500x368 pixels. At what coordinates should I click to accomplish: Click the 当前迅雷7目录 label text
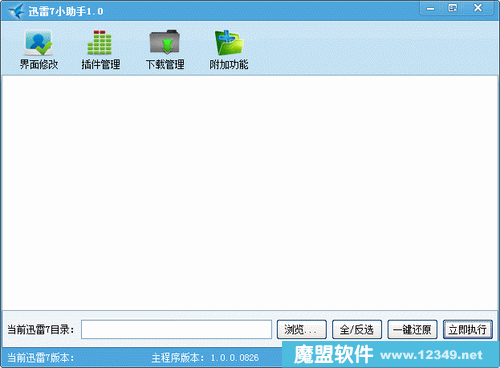point(40,329)
